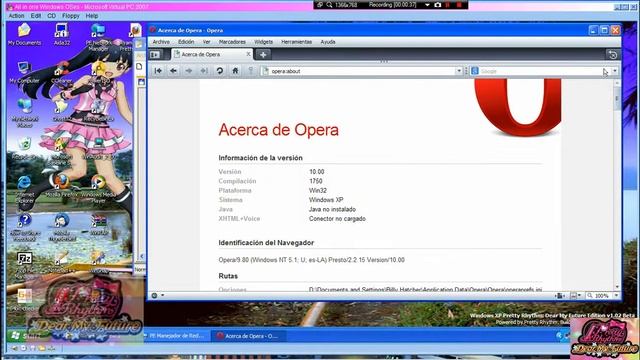Open the Virtual PC CD menu

click(x=51, y=16)
